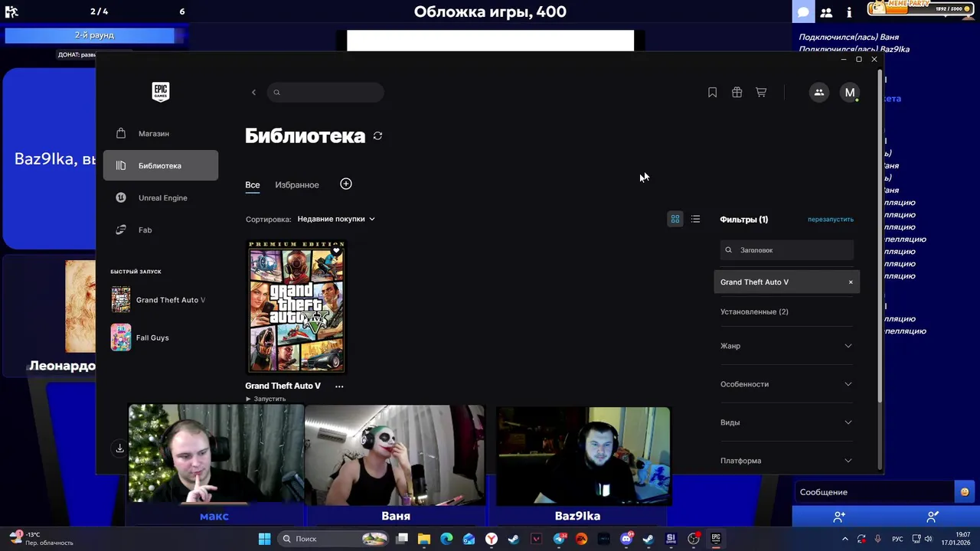Open the wishlist bookmark icon
Image resolution: width=980 pixels, height=551 pixels.
pos(712,93)
